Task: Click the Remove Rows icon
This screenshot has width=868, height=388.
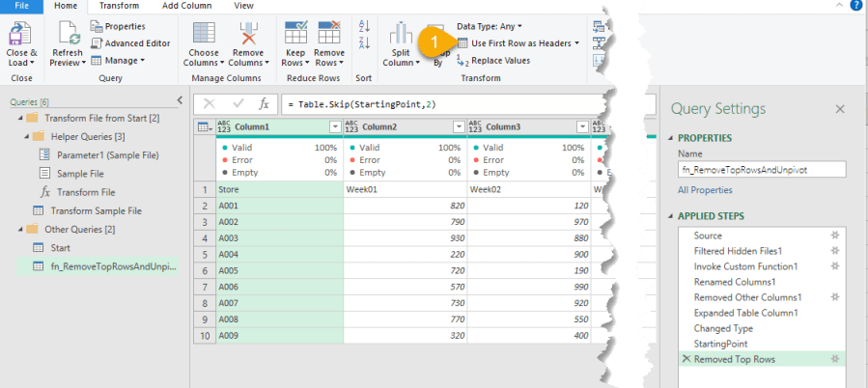Action: pyautogui.click(x=329, y=34)
